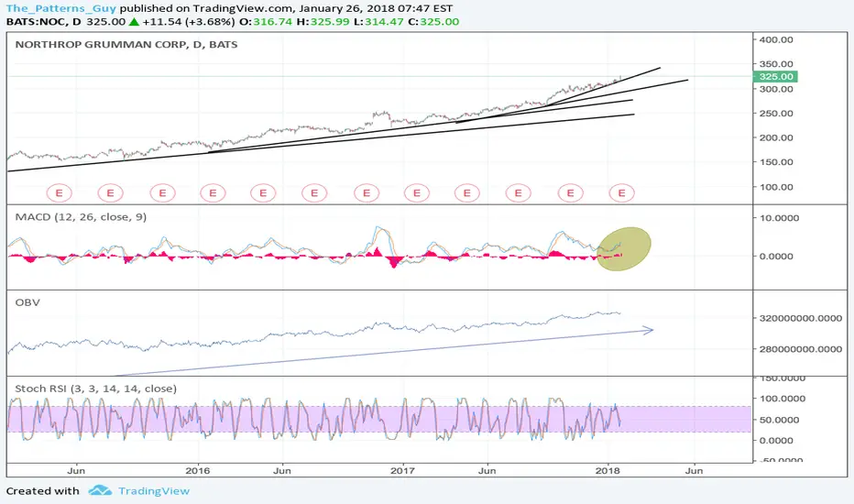Click the 100.0000 Stoch RSI axis label
The image size is (854, 504).
[783, 399]
